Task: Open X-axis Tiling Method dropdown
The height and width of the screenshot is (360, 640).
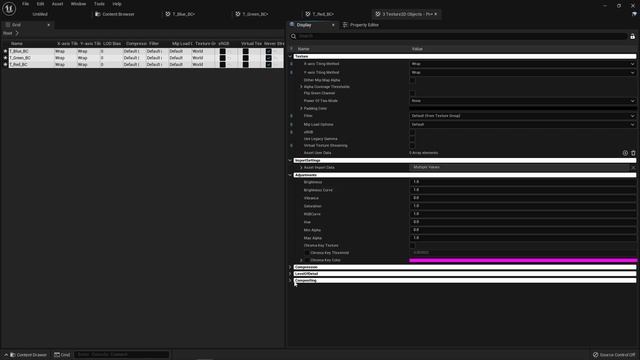Action: coord(522,64)
